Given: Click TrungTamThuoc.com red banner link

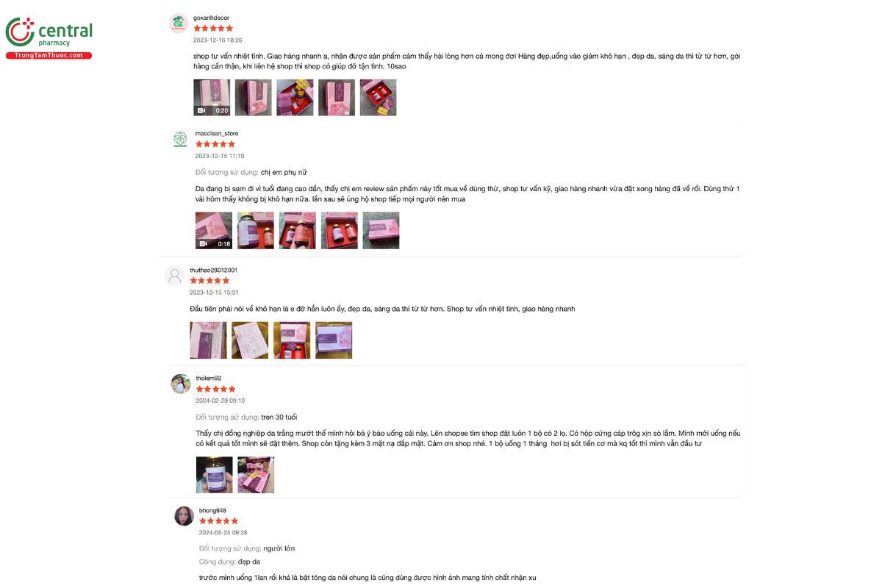Looking at the screenshot, I should pos(49,56).
